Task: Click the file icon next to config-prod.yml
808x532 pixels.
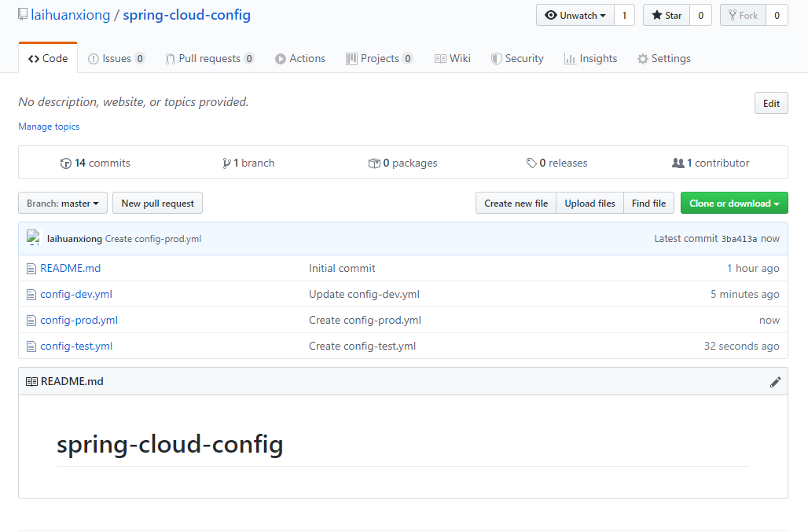Action: click(31, 321)
